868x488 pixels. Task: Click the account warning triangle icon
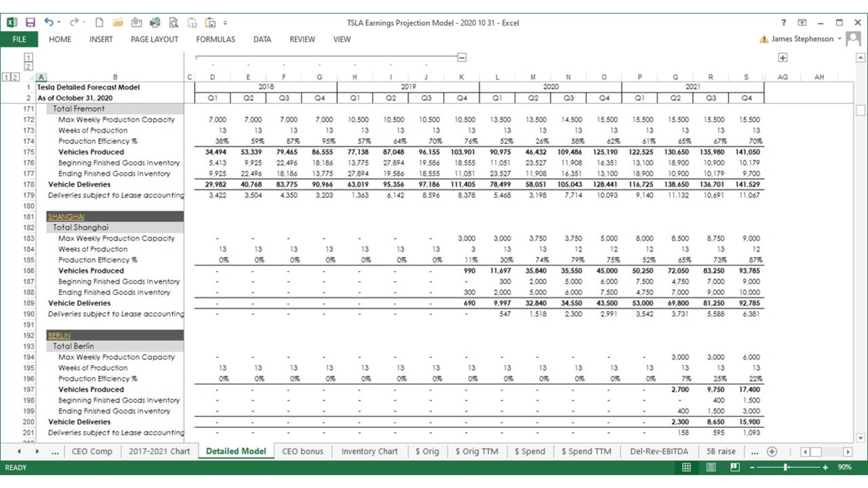(x=764, y=39)
